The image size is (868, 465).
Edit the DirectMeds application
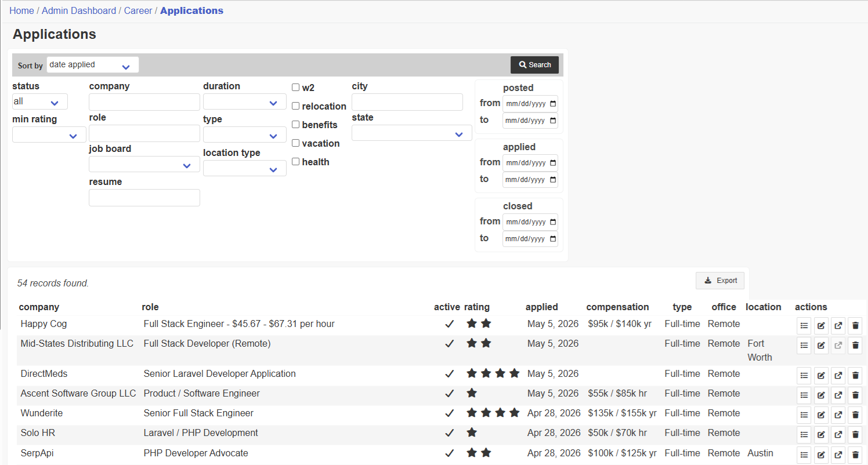pyautogui.click(x=821, y=376)
